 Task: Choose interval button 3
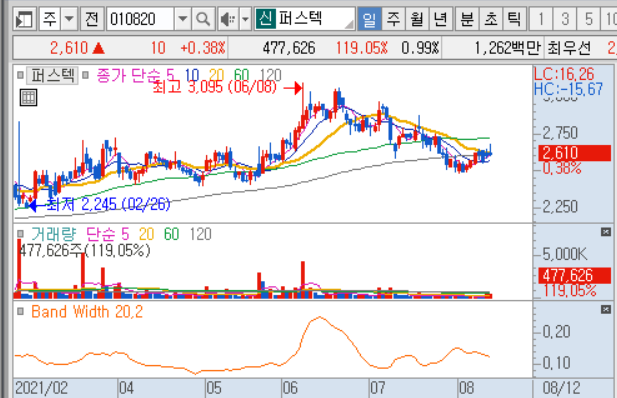pos(565,19)
